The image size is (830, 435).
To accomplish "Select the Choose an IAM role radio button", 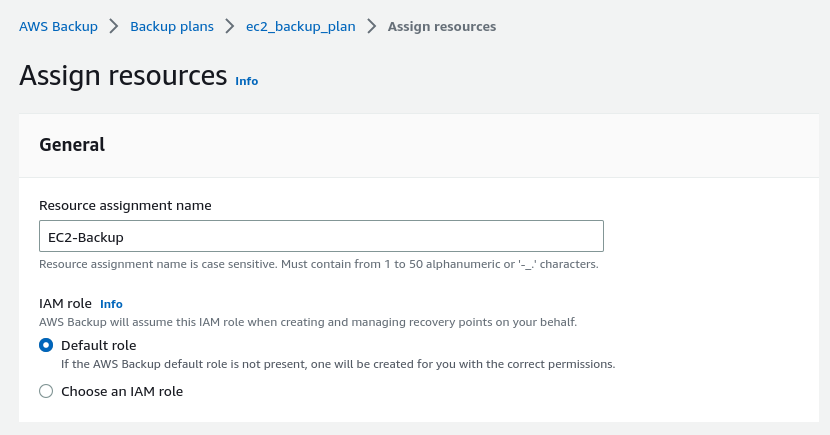I will (x=46, y=392).
